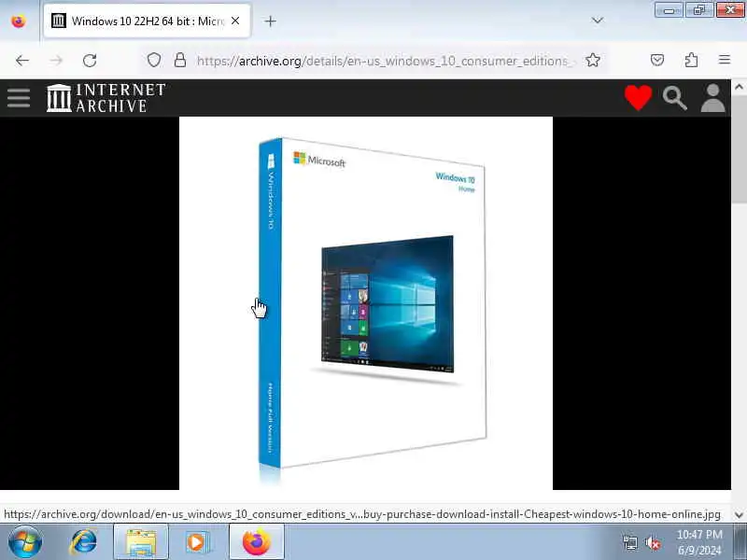Save page to Pocket

coord(657,60)
